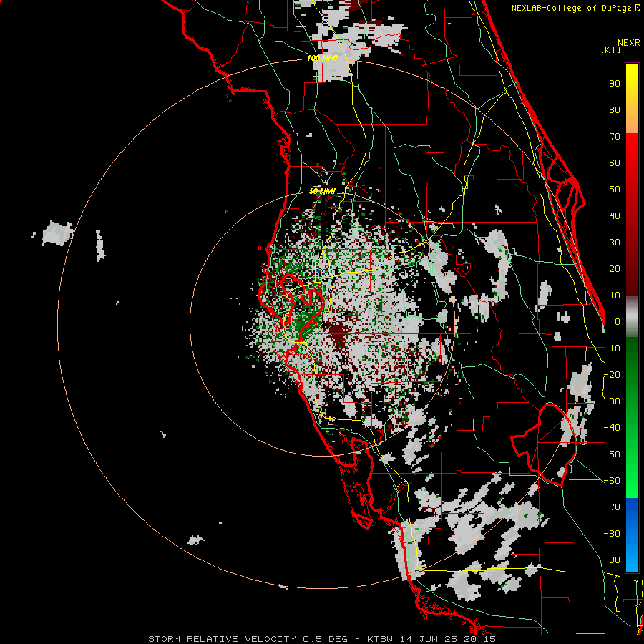This screenshot has height=644, width=644.
Task: Click the positive 90 scale value
Action: (615, 84)
